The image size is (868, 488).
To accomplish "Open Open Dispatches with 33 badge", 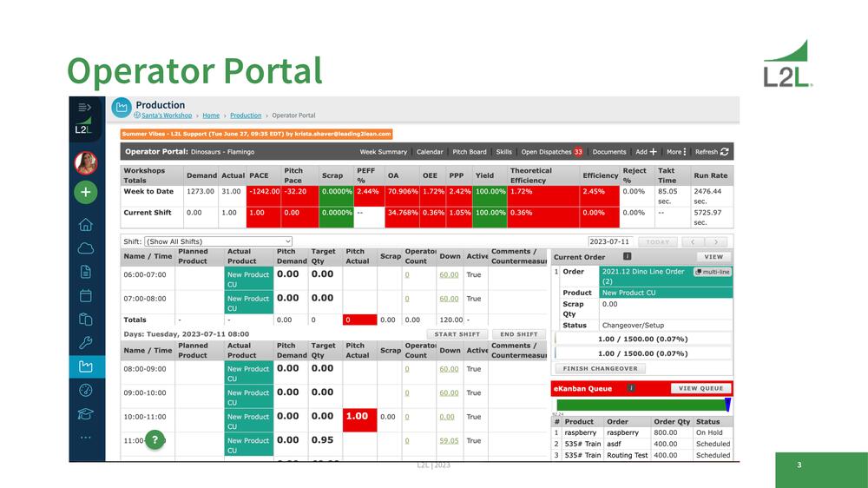I will (552, 152).
